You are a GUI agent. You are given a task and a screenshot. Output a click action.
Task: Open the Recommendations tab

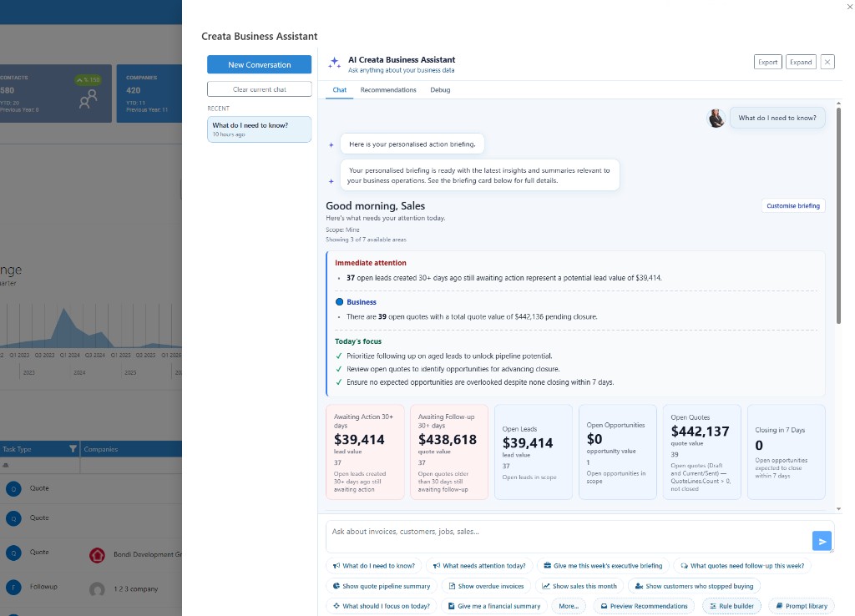pyautogui.click(x=388, y=90)
